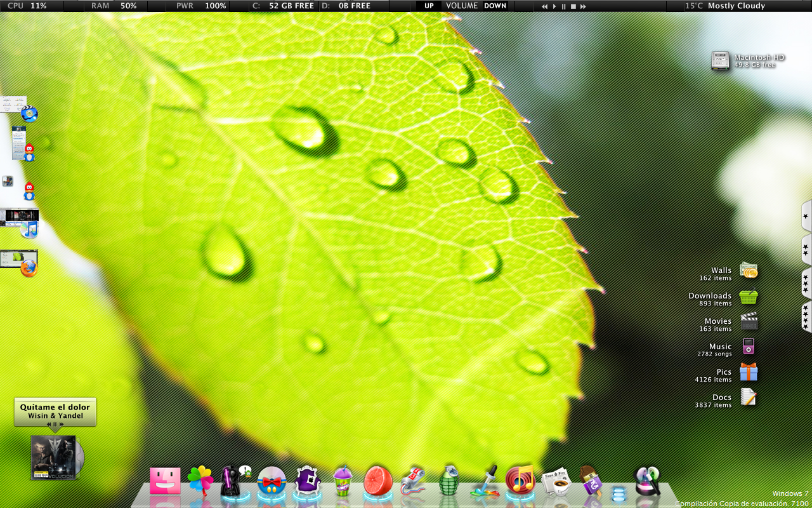This screenshot has height=508, width=812.
Task: Open the Music iPod shortcut
Action: click(x=749, y=347)
